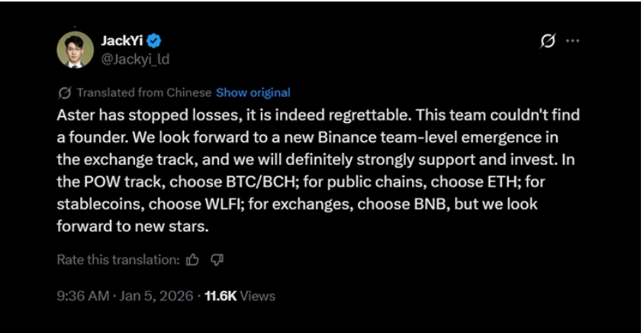
Task: Click the Grok slashed-circle icon at top right
Action: tap(547, 41)
